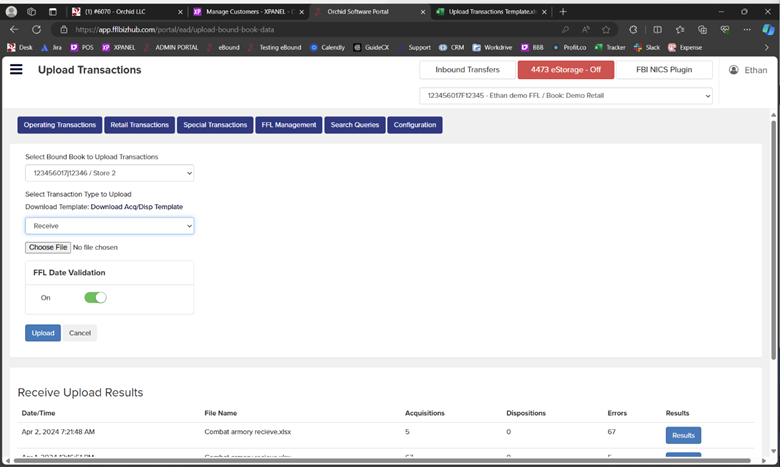Open the Desk bookmark
Screen dimensions: 780x467
(x=20, y=47)
